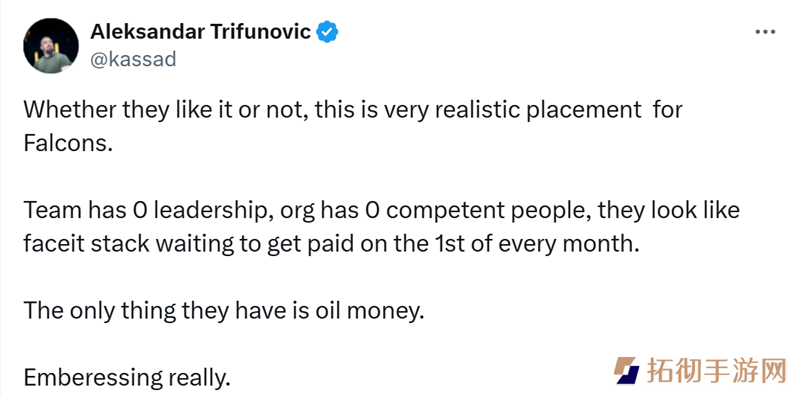Viewport: 800px width, 396px height.
Task: Open the Aleksandar Trifunovic display name link
Action: 201,32
